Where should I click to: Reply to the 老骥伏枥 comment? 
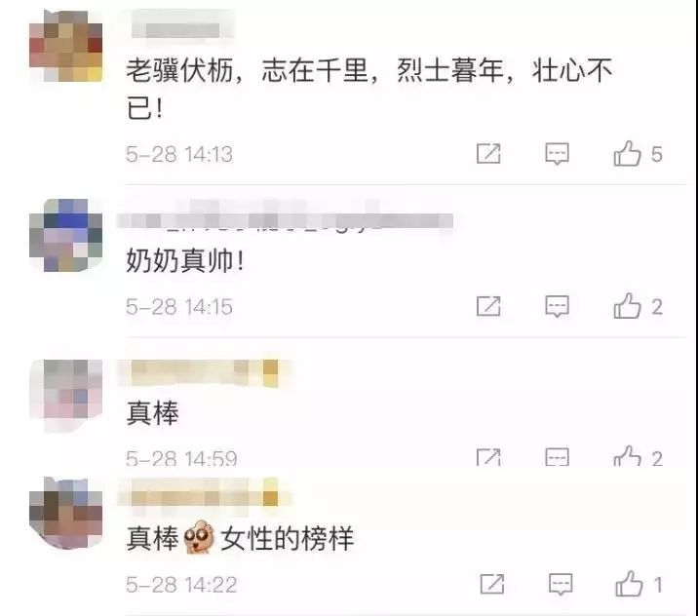click(x=557, y=154)
